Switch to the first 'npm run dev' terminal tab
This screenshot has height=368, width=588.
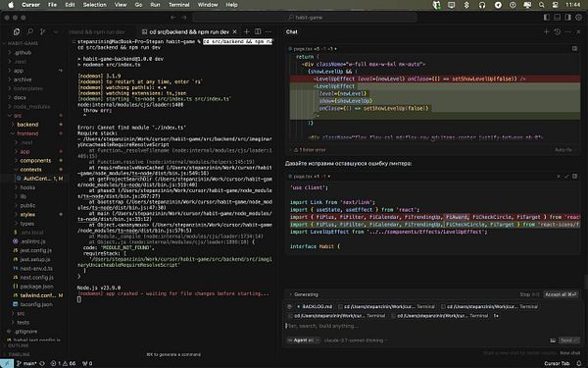tap(97, 32)
